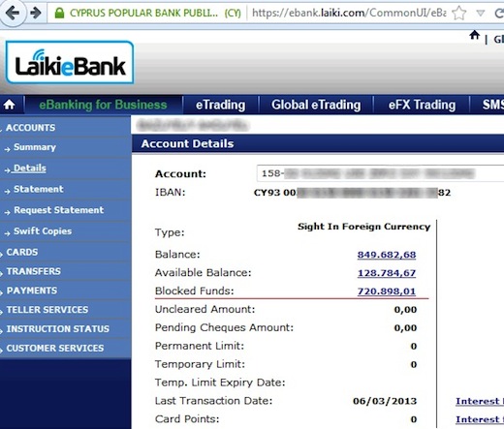This screenshot has width=504, height=429.
Task: Click the ebank.laiki.com URL field
Action: point(349,13)
